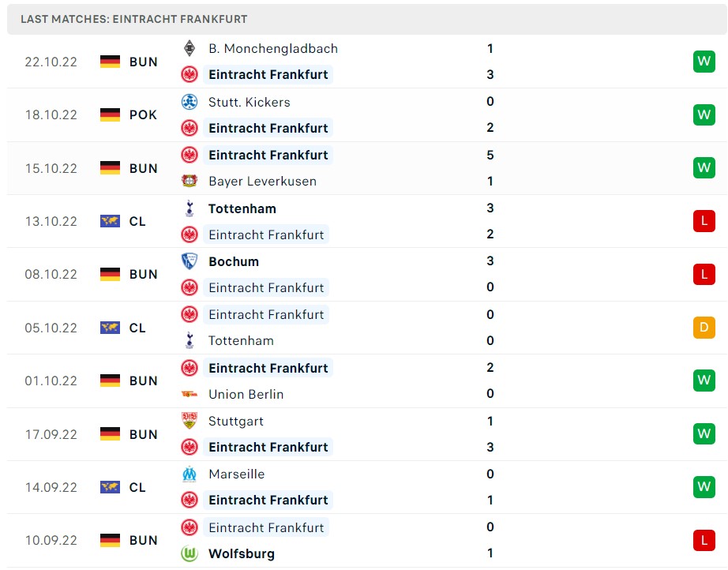This screenshot has height=570, width=728.
Task: Click the Stuttgart club crest
Action: click(190, 422)
